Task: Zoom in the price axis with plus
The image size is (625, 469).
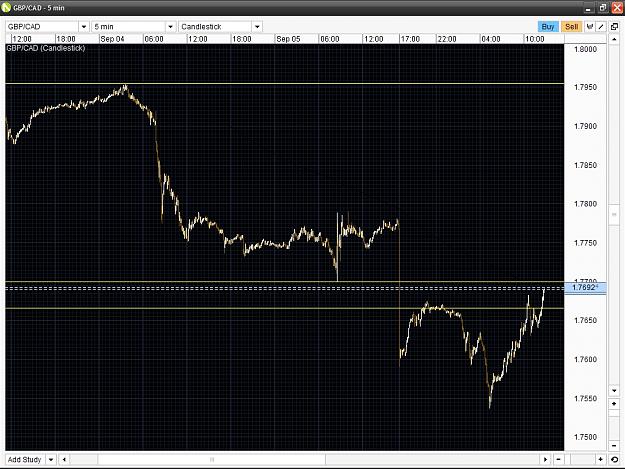Action: pyautogui.click(x=614, y=404)
